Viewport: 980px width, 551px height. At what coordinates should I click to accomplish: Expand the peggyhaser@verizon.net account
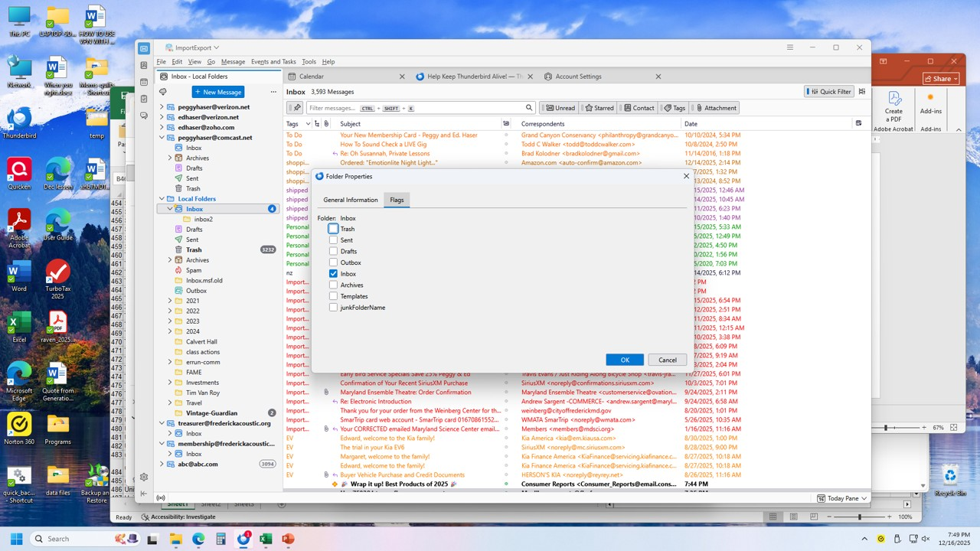(x=162, y=107)
